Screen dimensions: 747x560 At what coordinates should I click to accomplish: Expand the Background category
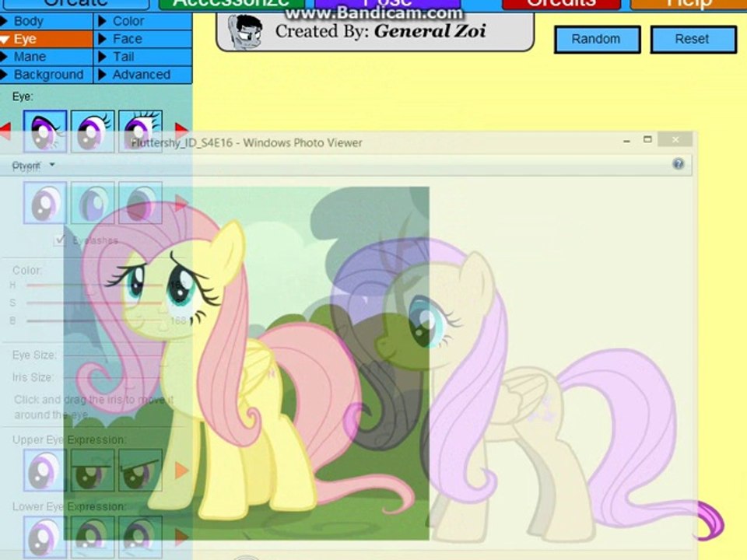pyautogui.click(x=46, y=75)
